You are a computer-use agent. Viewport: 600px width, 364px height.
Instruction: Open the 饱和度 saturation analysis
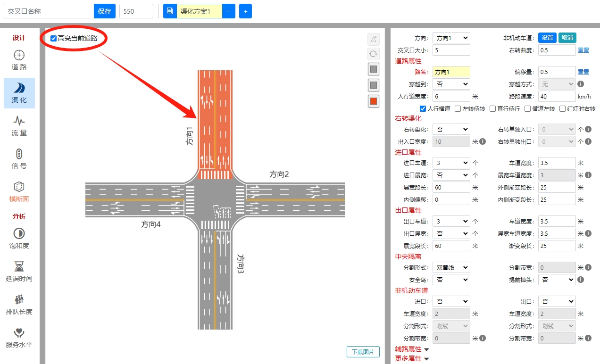[19, 239]
